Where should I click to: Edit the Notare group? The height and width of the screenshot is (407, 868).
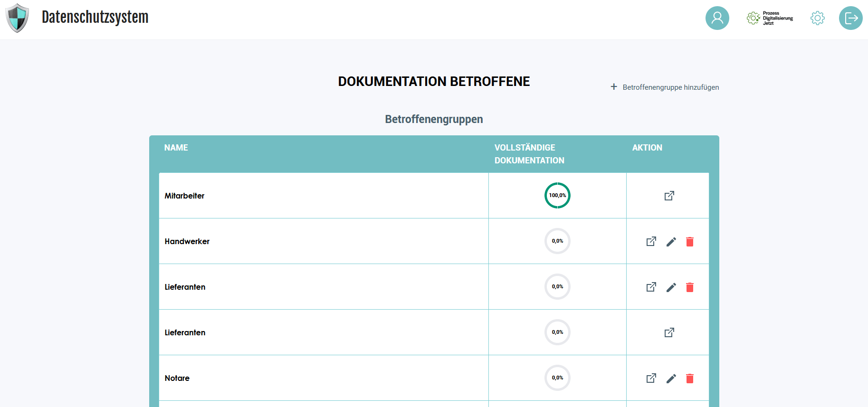[671, 379]
